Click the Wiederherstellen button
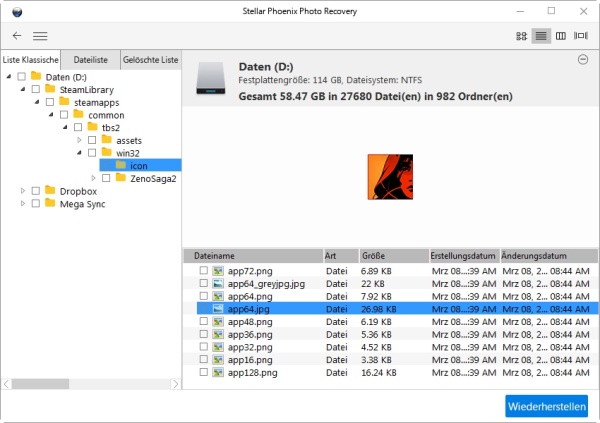The width and height of the screenshot is (600, 423). click(x=547, y=406)
